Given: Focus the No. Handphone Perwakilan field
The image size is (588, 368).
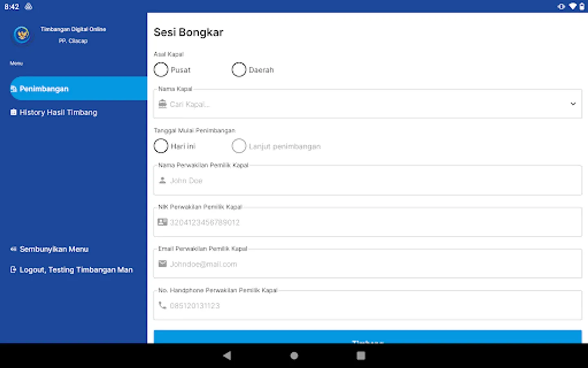Looking at the screenshot, I should [367, 305].
